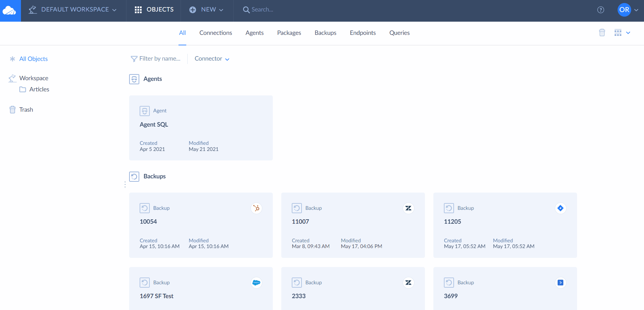Click the Zendesk icon on backup 11007

(408, 208)
